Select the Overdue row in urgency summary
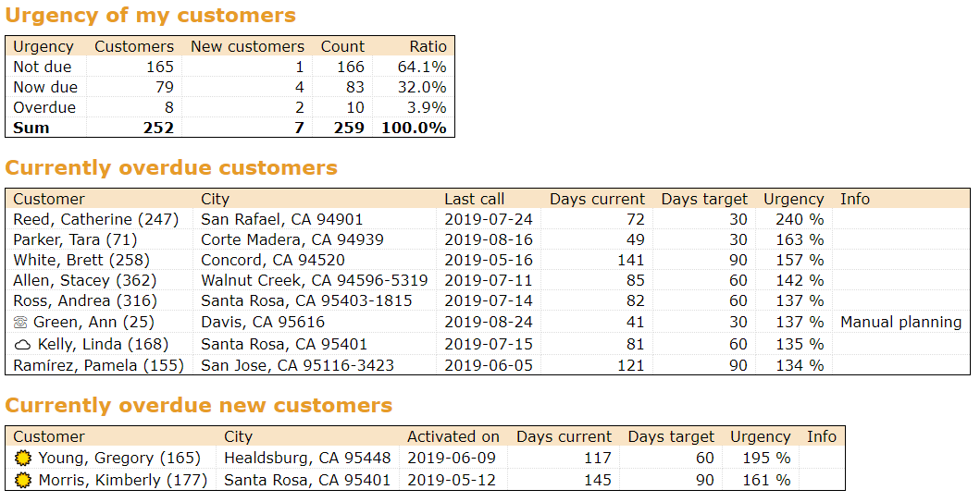Viewport: 980px width, 502px height. tap(230, 107)
